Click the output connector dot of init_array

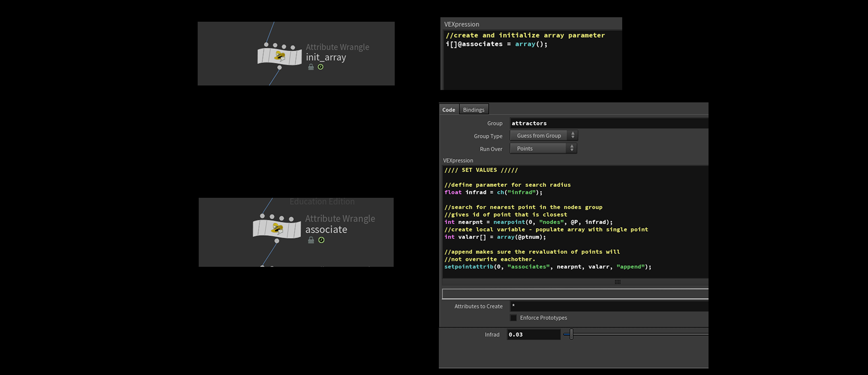(x=279, y=68)
